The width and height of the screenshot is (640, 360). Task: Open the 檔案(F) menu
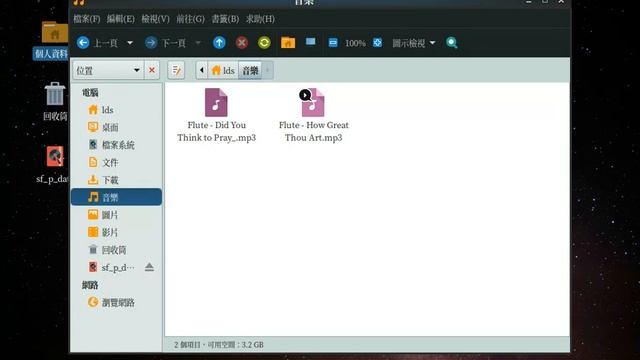click(x=87, y=19)
